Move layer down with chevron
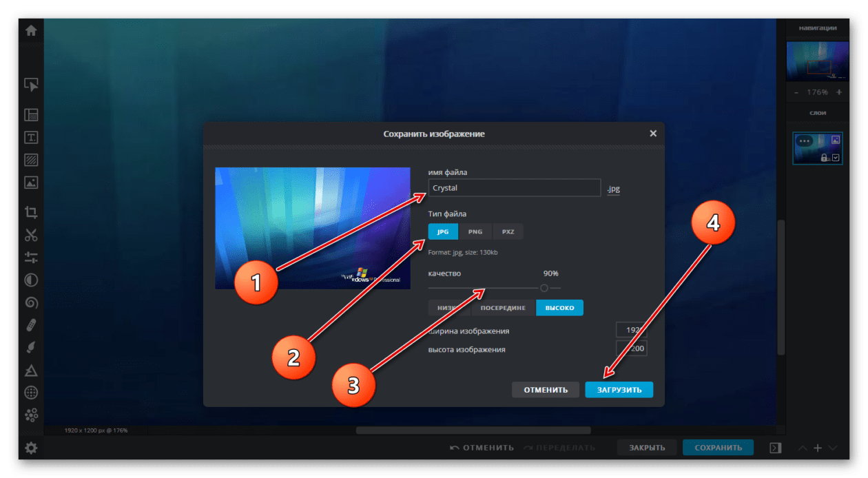Image resolution: width=868 pixels, height=478 pixels. point(833,448)
